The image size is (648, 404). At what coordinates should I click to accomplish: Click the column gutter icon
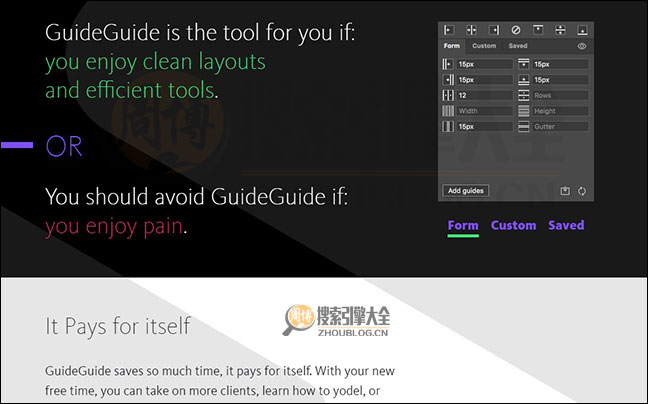[x=448, y=126]
